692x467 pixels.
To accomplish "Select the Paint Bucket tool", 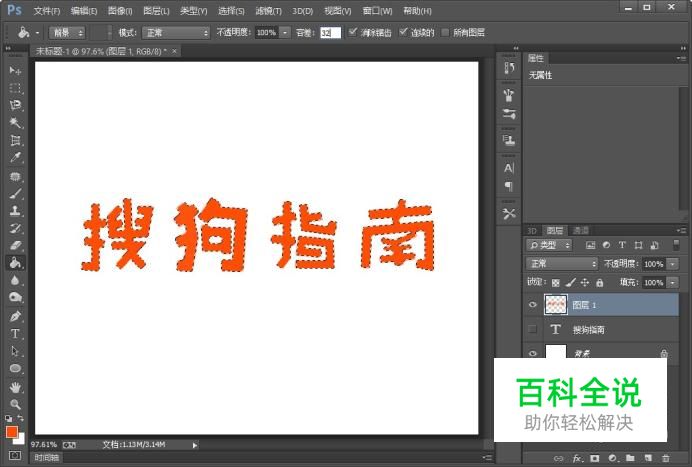I will [15, 263].
